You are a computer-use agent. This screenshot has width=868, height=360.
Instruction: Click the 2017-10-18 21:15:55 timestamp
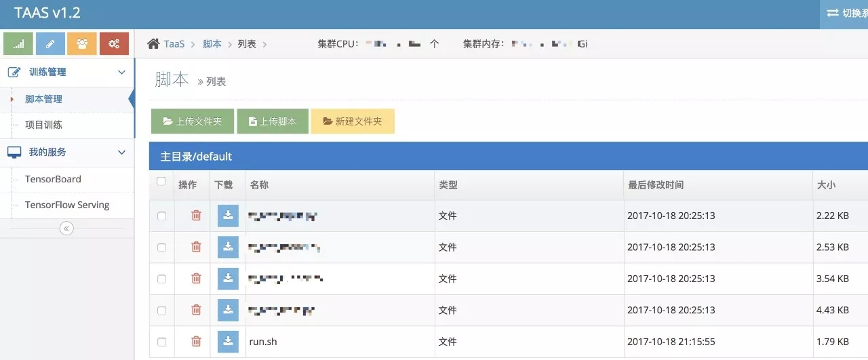[671, 342]
